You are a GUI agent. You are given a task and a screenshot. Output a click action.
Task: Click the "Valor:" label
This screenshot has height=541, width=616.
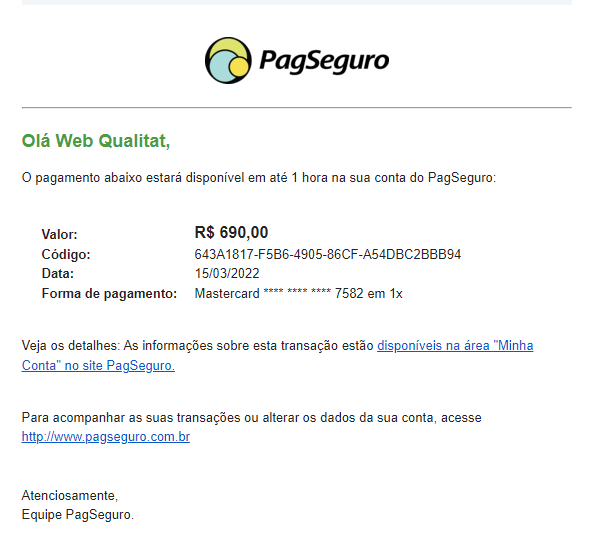tap(59, 235)
